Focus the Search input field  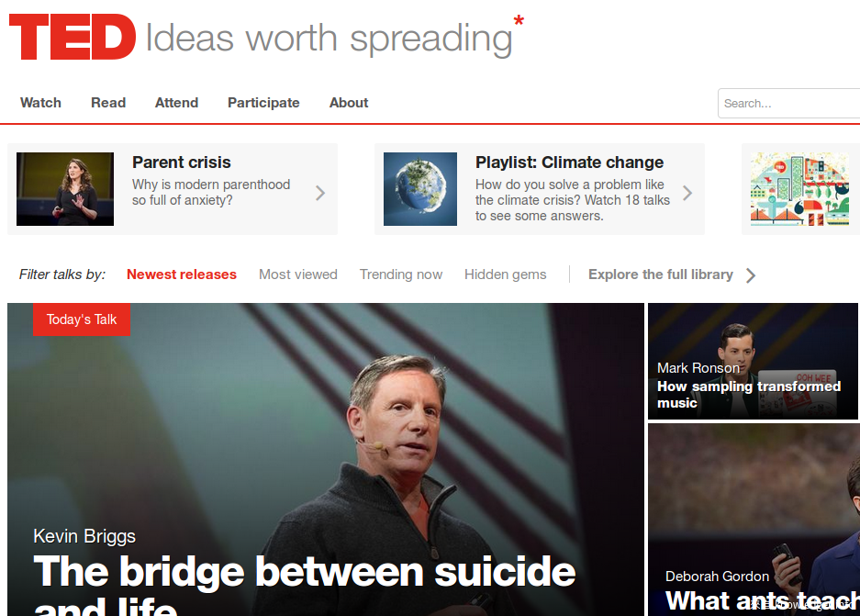click(788, 103)
